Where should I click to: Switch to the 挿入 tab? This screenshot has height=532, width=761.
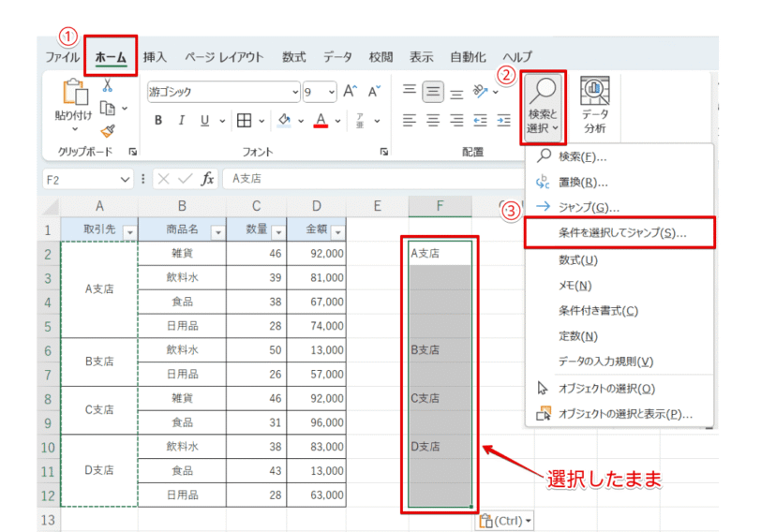coord(155,57)
